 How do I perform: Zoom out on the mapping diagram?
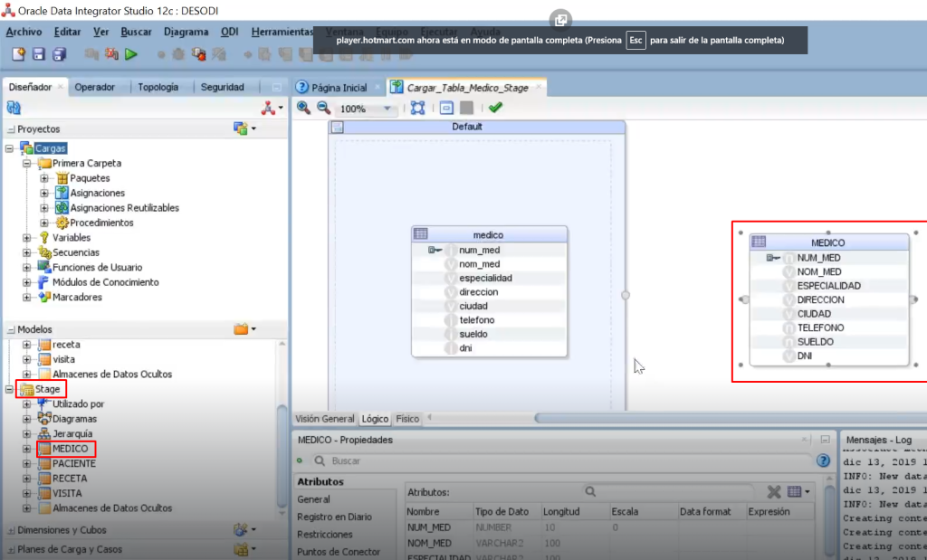[323, 108]
